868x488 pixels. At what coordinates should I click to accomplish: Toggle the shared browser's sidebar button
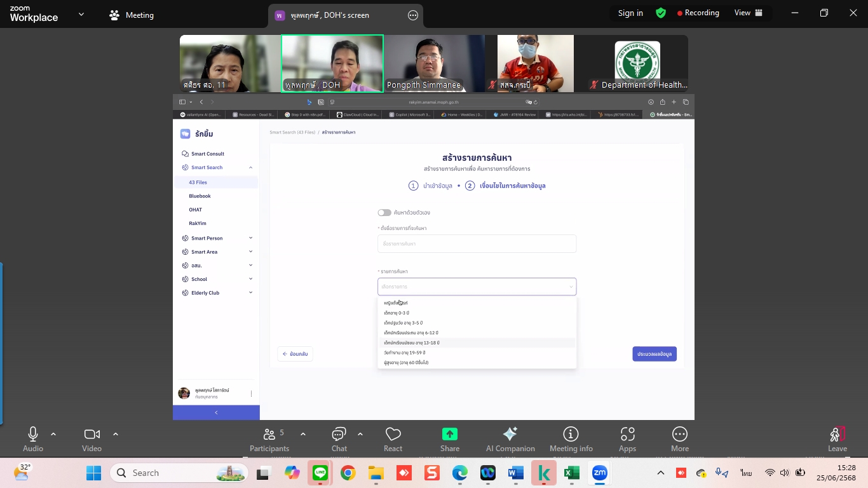[182, 102]
